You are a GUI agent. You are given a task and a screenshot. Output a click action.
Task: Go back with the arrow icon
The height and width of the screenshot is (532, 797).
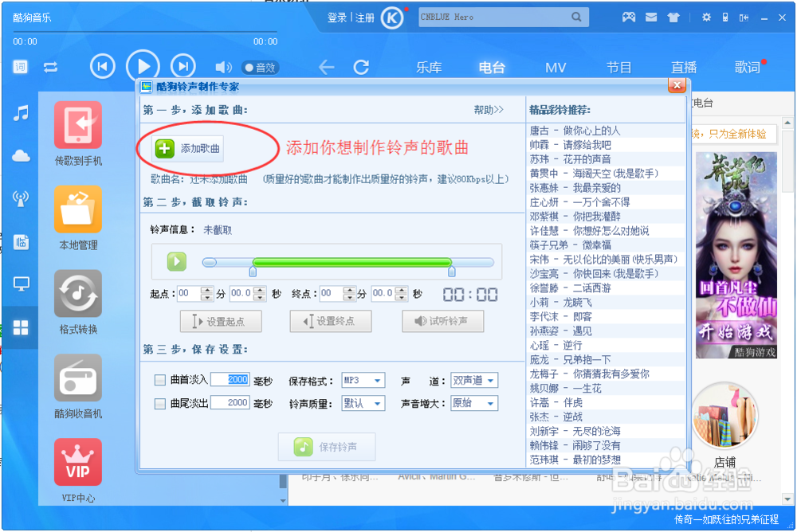tap(326, 67)
